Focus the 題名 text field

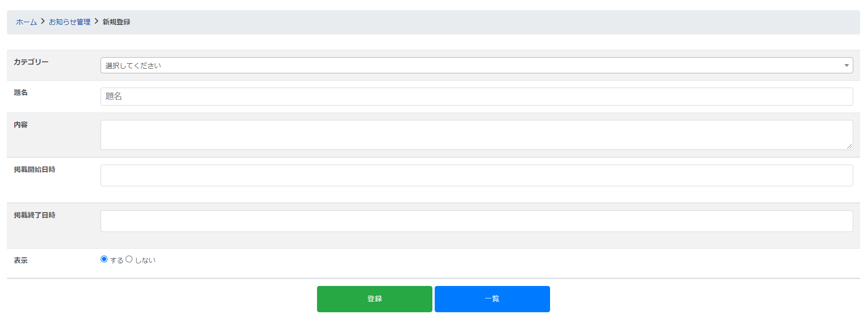pyautogui.click(x=476, y=96)
